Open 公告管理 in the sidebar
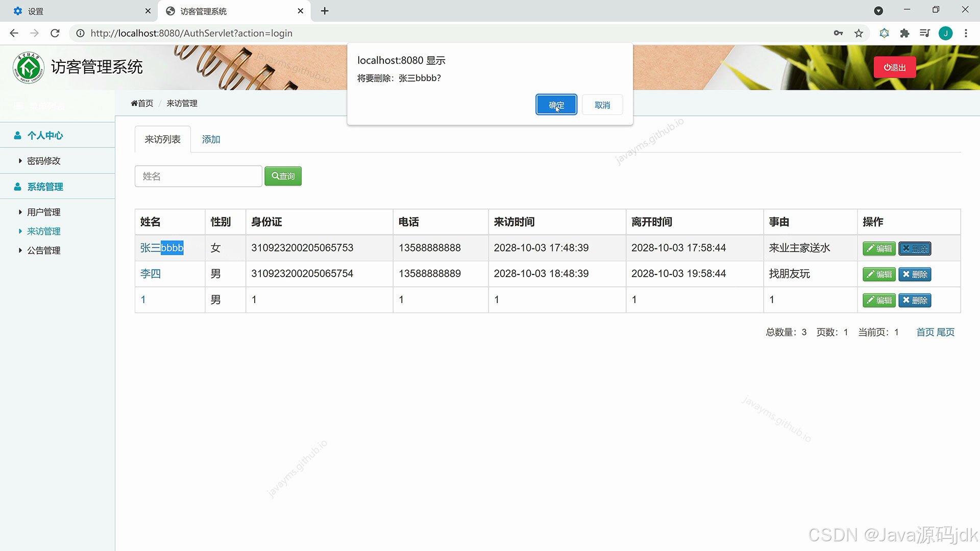 (43, 251)
